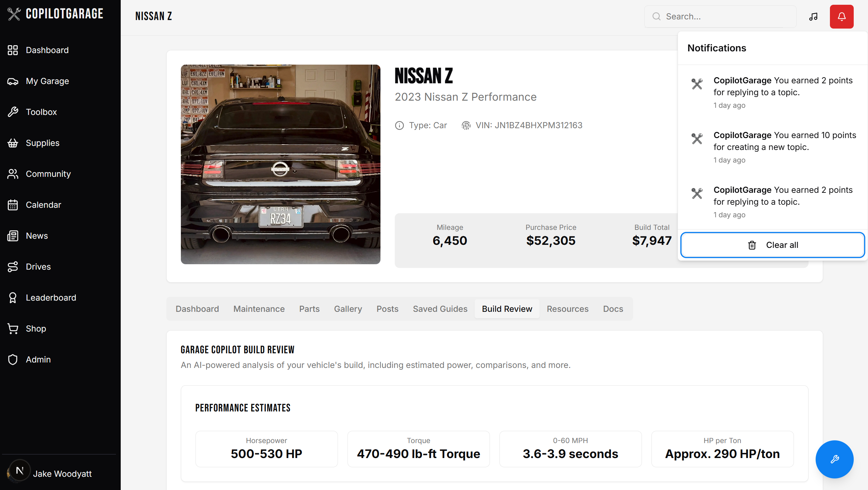
Task: Click the Admin shield icon
Action: [x=13, y=359]
